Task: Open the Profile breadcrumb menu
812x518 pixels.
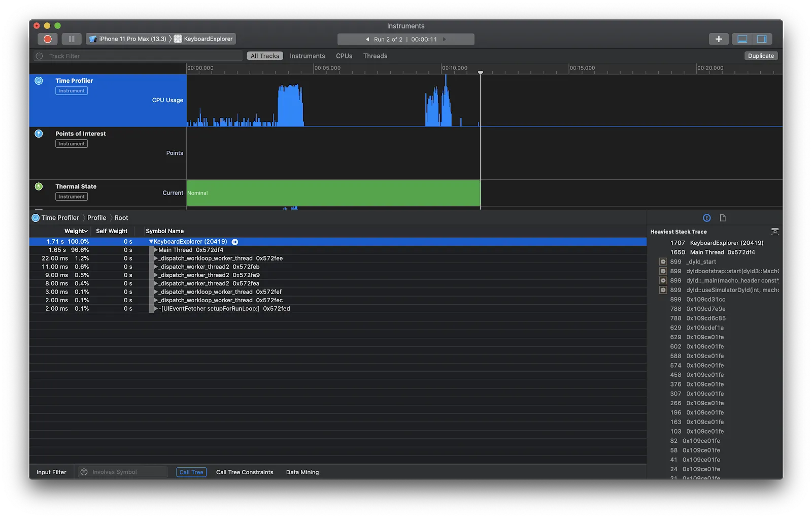Action: (97, 218)
